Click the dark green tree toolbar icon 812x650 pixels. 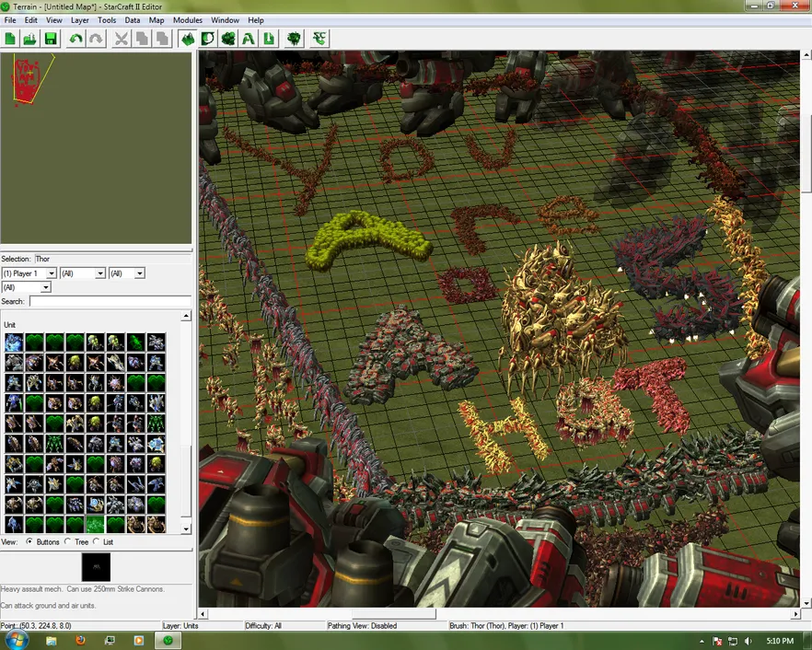point(295,39)
